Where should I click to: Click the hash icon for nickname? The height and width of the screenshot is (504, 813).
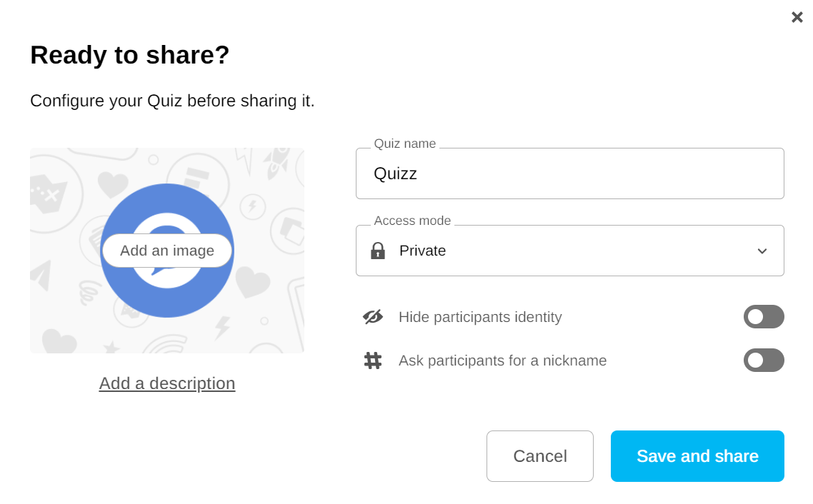373,361
